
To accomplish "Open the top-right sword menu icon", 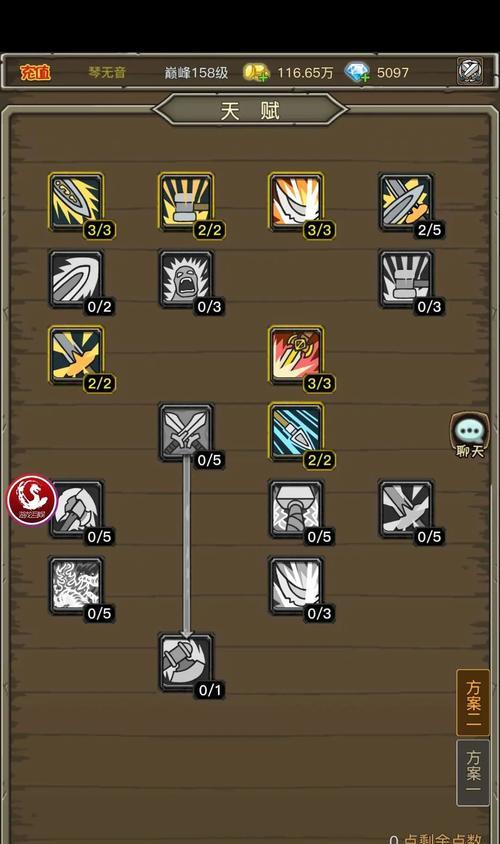I will (469, 71).
